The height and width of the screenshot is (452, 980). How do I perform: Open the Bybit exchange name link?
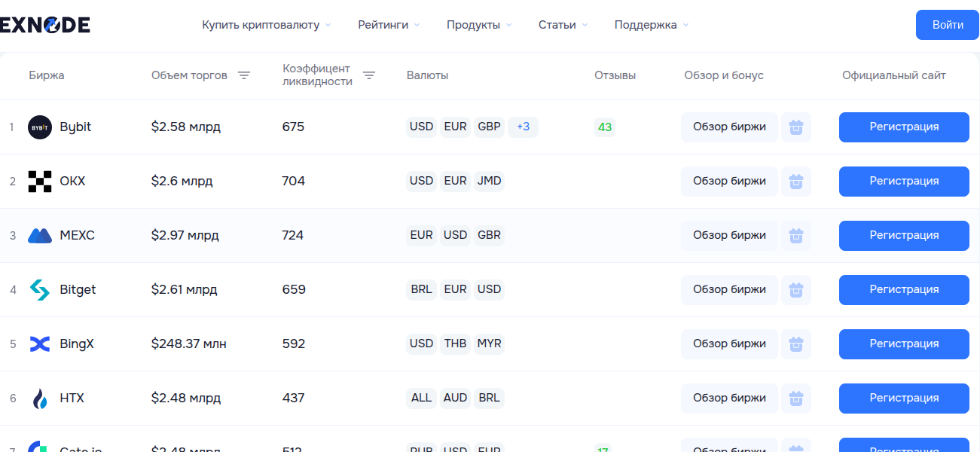point(75,127)
